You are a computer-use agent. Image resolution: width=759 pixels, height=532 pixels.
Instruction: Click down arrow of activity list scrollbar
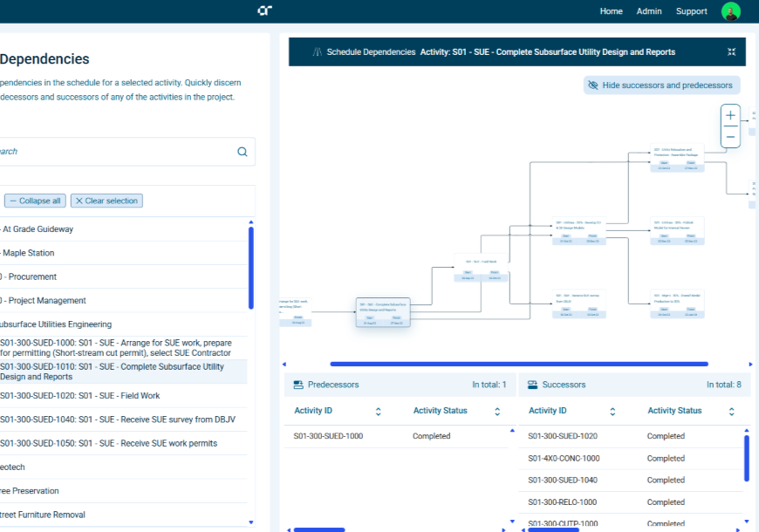pyautogui.click(x=250, y=522)
